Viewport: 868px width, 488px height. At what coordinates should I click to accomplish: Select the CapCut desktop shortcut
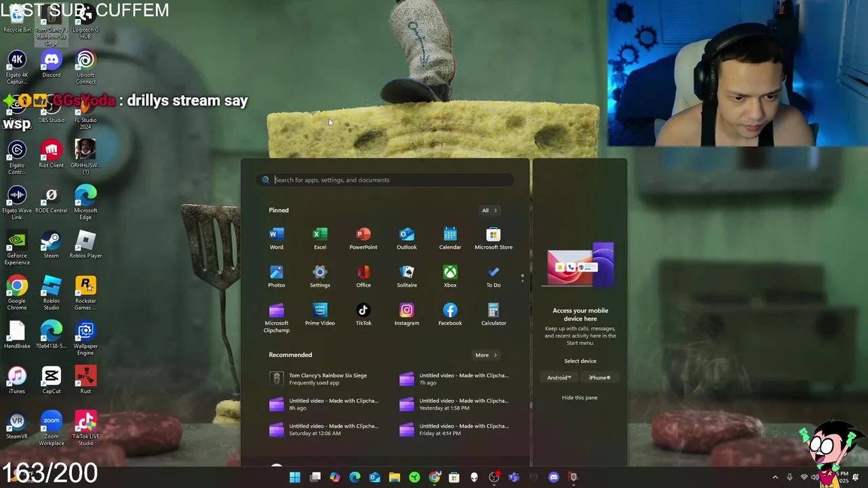point(52,380)
